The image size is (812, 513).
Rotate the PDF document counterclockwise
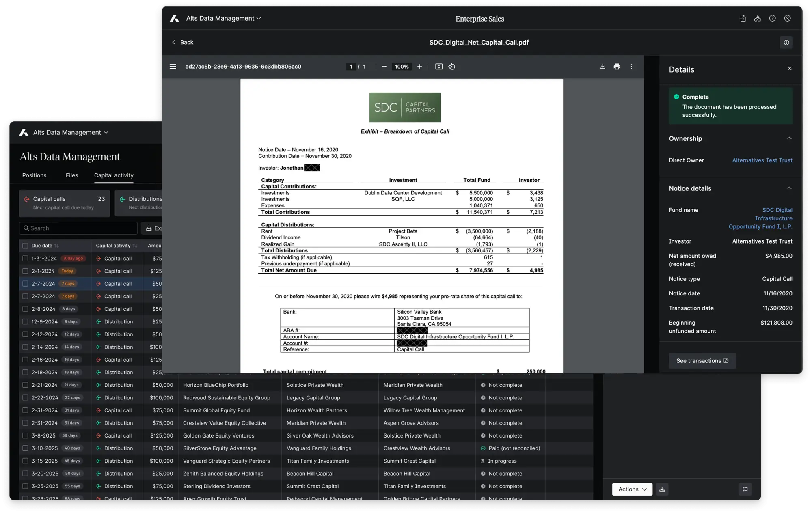coord(451,67)
